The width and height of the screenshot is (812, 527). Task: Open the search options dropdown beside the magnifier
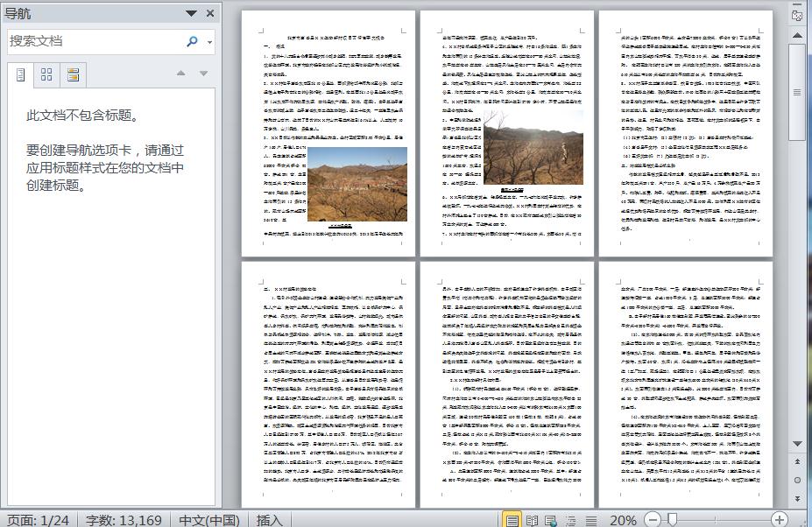[208, 41]
